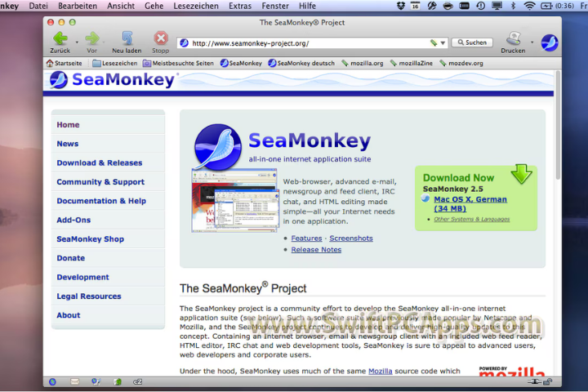Click the SeaMonkey header banner logo
The width and height of the screenshot is (588, 392).
113,80
